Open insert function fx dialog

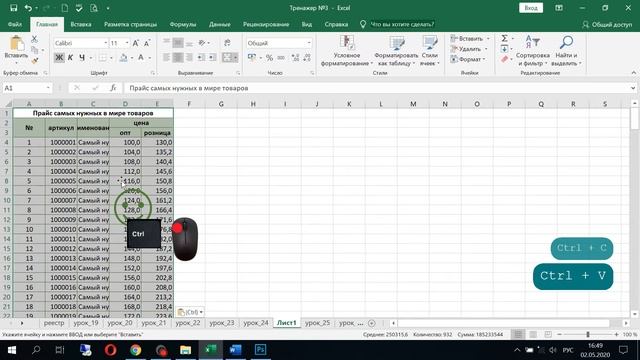pyautogui.click(x=113, y=88)
